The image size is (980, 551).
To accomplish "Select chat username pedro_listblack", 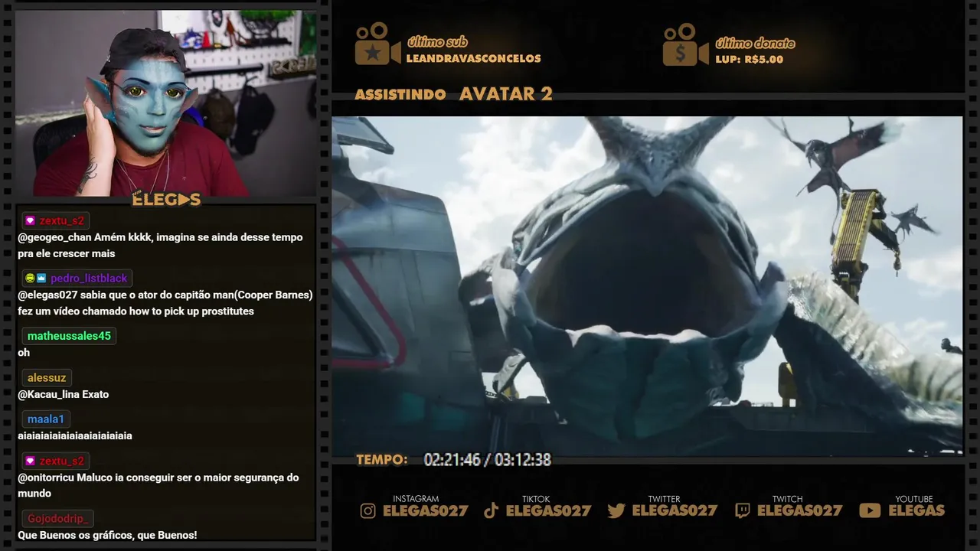I will (89, 278).
